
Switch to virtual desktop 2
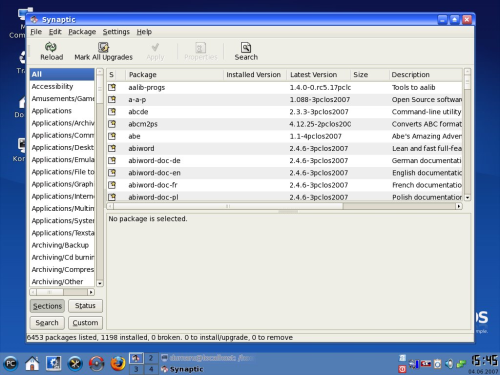coord(151,358)
